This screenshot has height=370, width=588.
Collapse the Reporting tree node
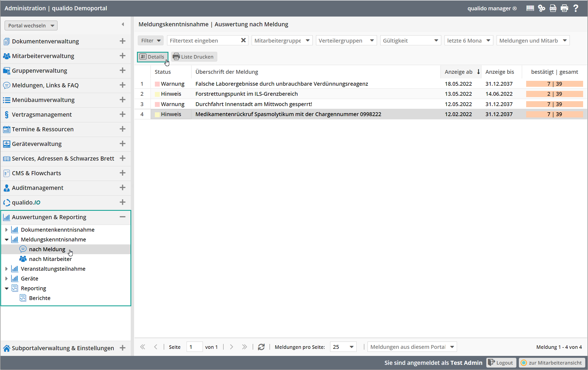coord(7,288)
